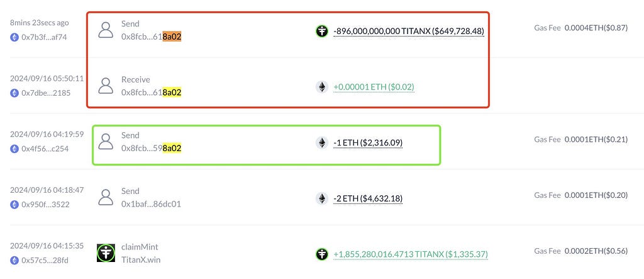
Task: Click the Ethereum icon next to -1 ETH
Action: click(x=322, y=143)
